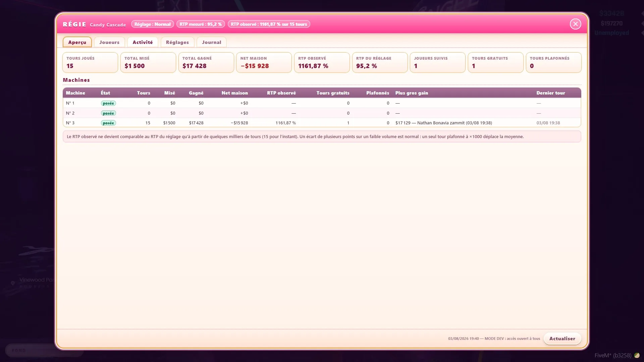Click the Plus gros gain column header

[412, 93]
